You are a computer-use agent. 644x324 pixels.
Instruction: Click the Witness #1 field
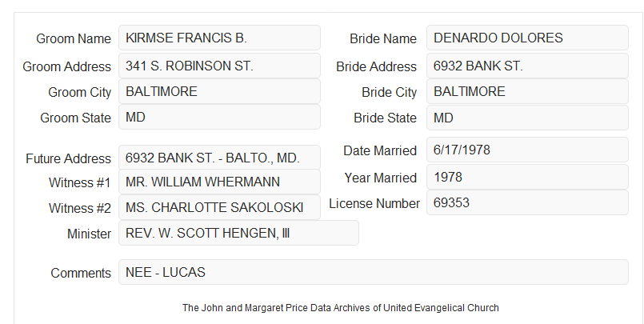pos(219,182)
